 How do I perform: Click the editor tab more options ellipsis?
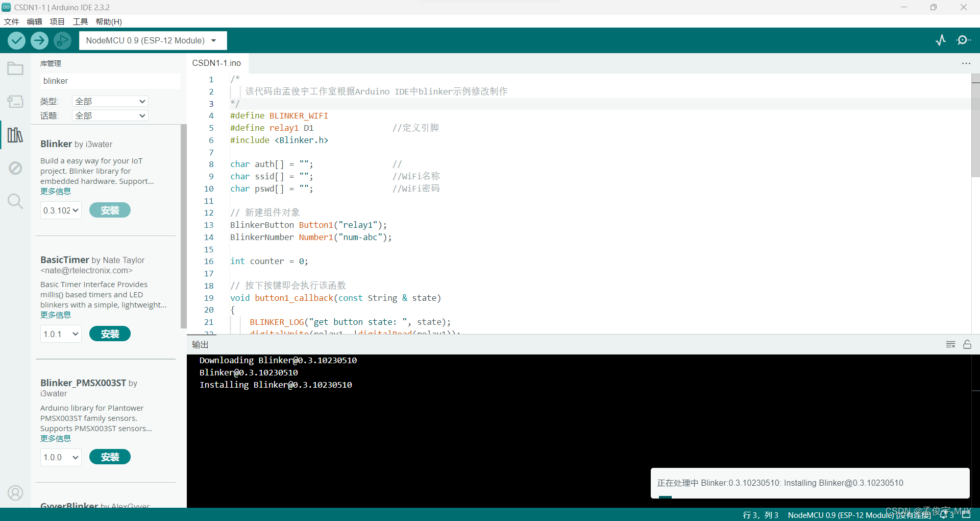tap(966, 63)
